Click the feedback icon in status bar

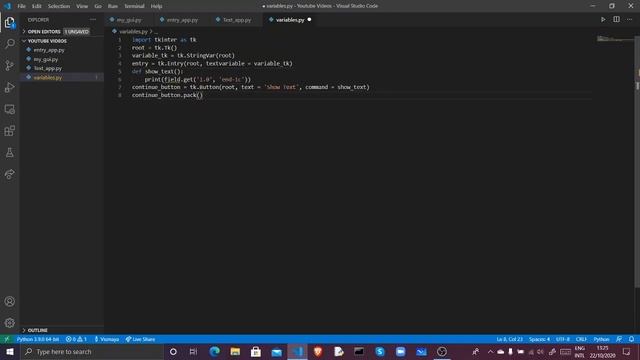(x=619, y=339)
